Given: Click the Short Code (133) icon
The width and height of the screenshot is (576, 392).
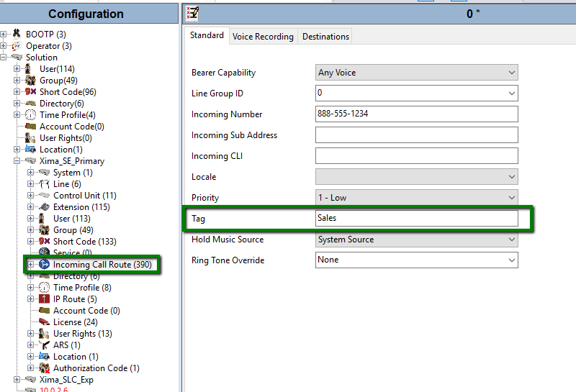Looking at the screenshot, I should pyautogui.click(x=44, y=241).
